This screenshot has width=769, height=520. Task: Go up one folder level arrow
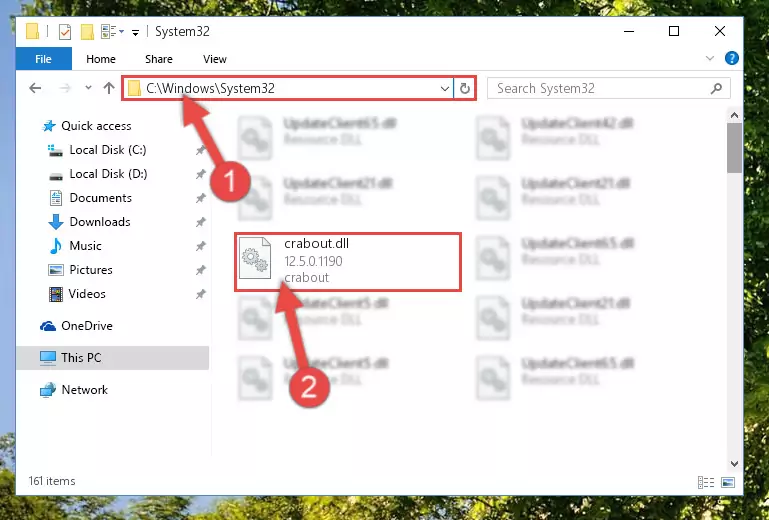tap(109, 88)
